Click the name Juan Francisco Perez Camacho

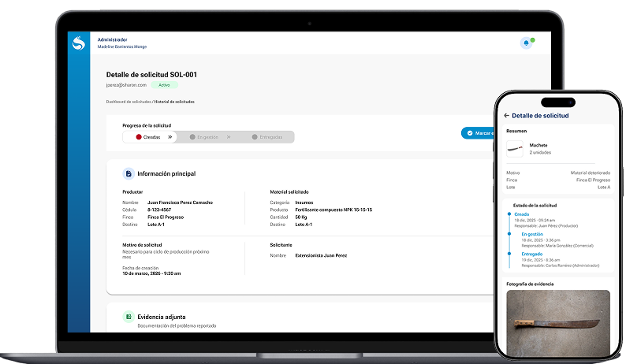(x=180, y=202)
